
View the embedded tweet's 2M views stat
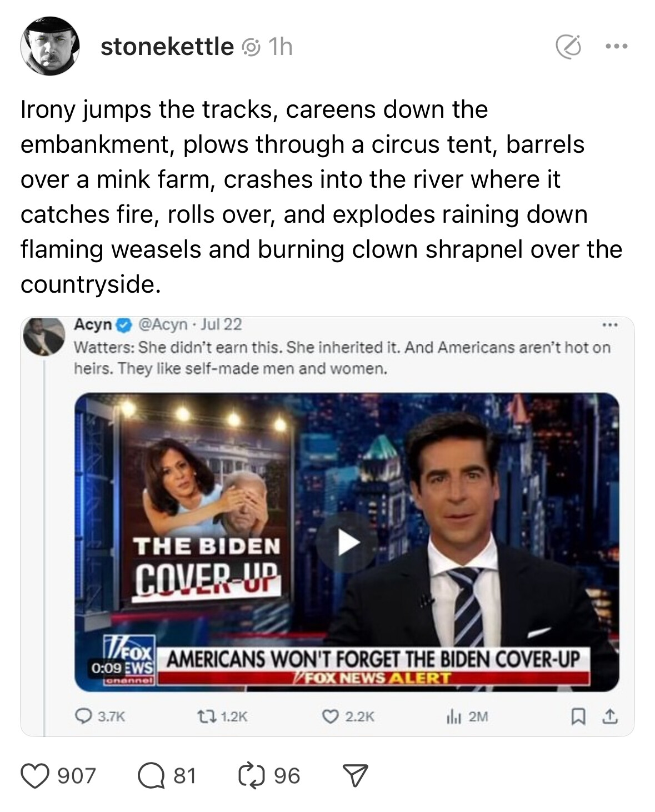point(466,717)
